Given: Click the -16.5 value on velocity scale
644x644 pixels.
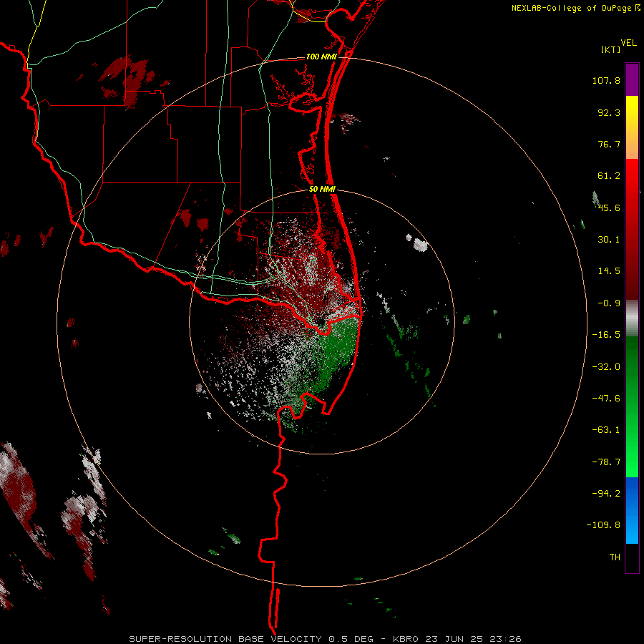Looking at the screenshot, I should (606, 335).
